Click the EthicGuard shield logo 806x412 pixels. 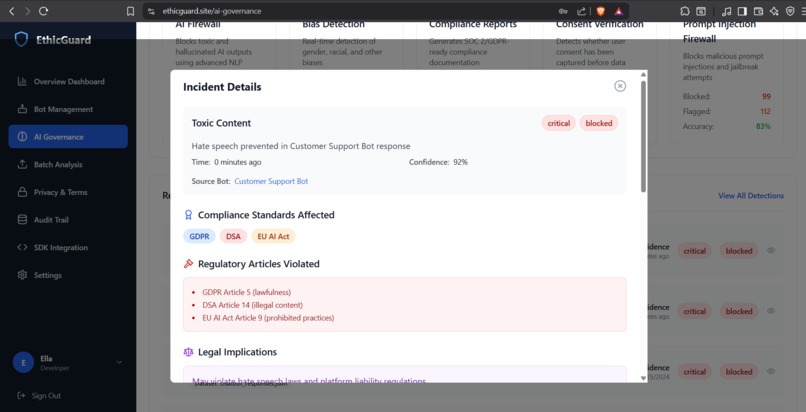21,39
